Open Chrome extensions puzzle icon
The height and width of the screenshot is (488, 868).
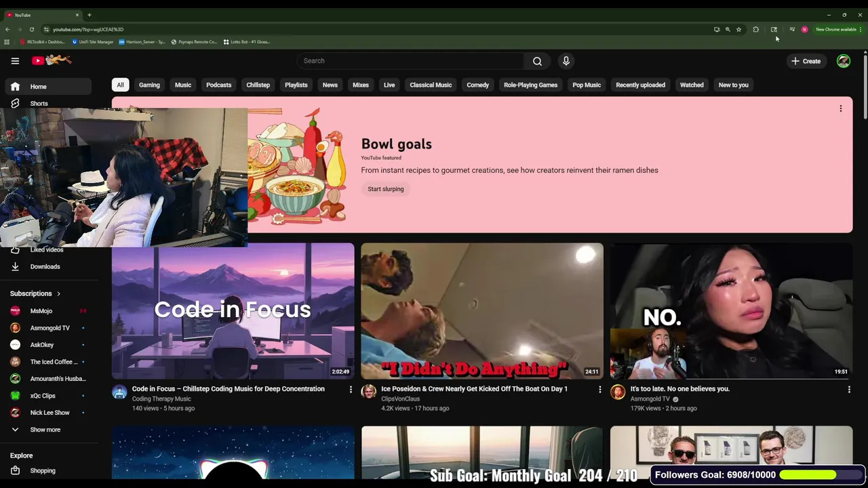[x=755, y=29]
